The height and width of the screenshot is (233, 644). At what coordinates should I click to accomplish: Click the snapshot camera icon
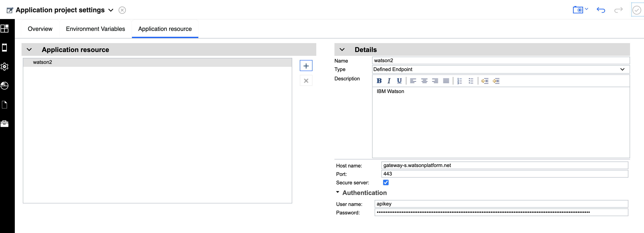pyautogui.click(x=578, y=10)
